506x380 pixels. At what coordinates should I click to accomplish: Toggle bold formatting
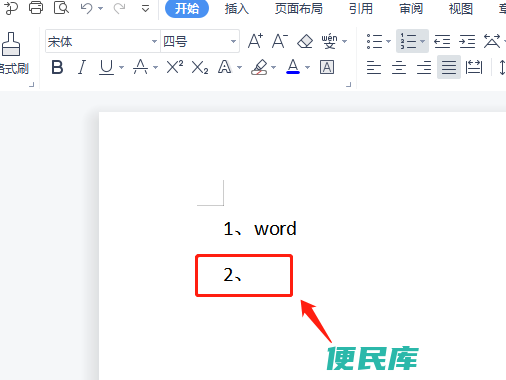57,67
